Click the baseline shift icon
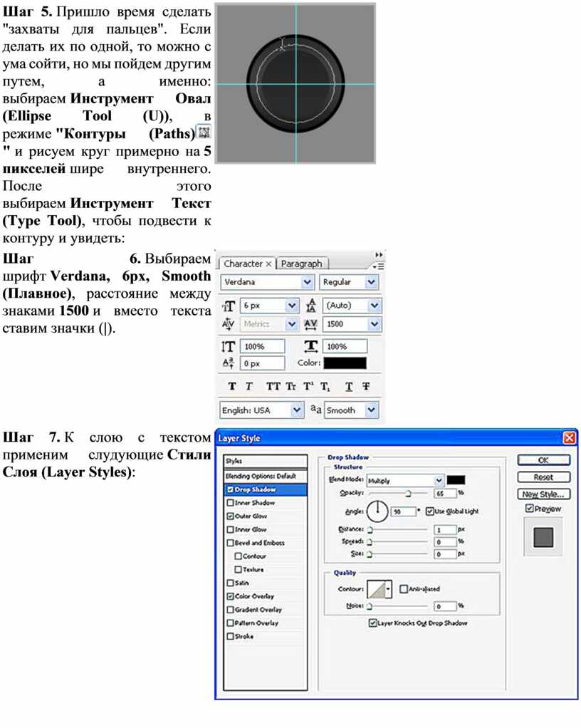 point(228,363)
